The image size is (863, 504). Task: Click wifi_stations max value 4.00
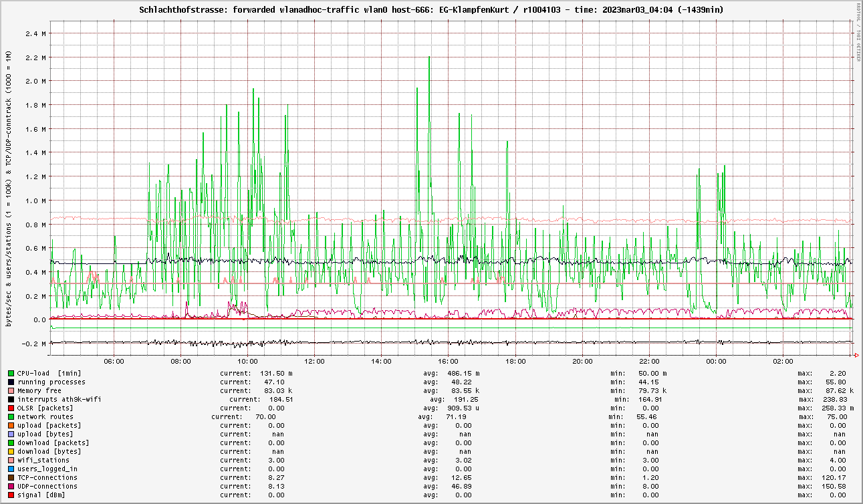[839, 461]
